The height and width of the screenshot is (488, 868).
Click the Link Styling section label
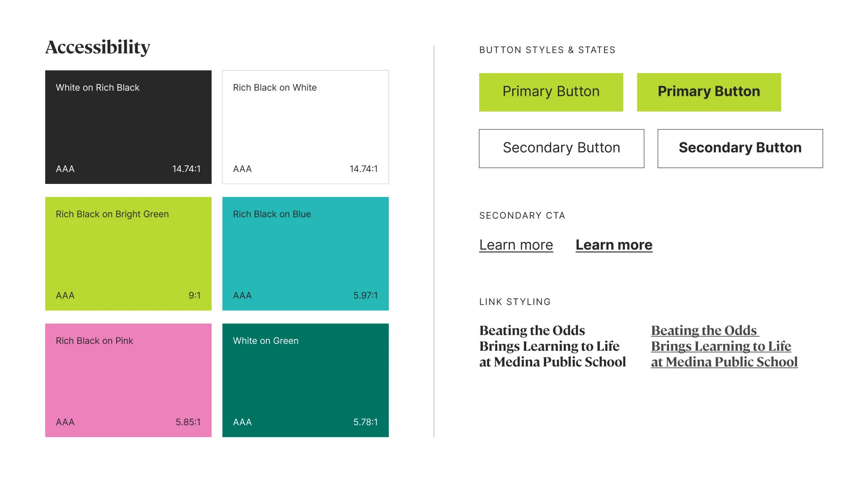pos(514,302)
